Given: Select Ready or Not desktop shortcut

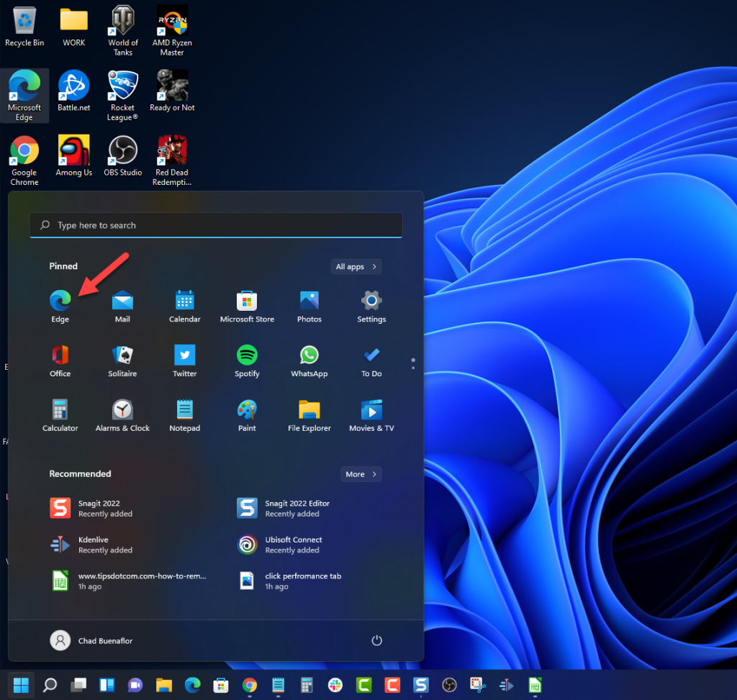Looking at the screenshot, I should [172, 91].
